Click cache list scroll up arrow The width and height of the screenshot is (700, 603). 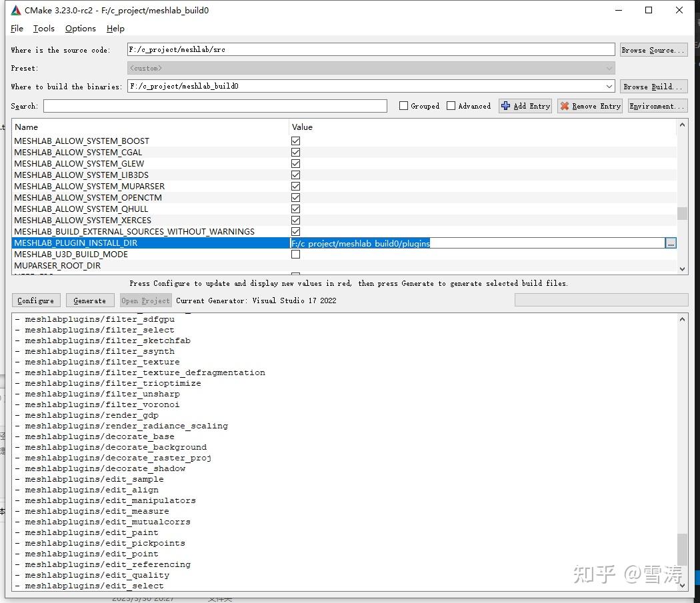pos(682,125)
